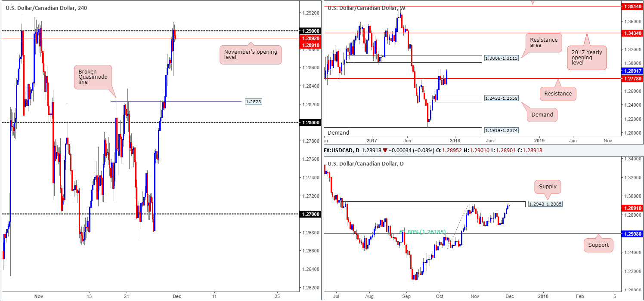This screenshot has width=644, height=301.
Task: Click the weekly Demand callout bubble
Action: point(542,115)
